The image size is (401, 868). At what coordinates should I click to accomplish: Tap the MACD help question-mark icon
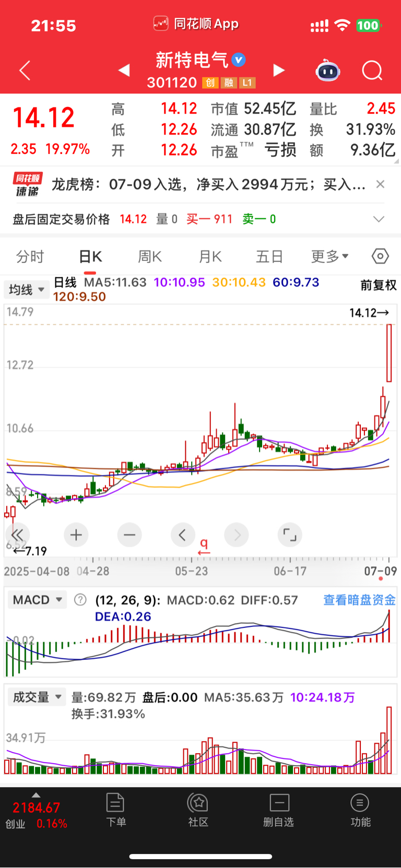[80, 600]
